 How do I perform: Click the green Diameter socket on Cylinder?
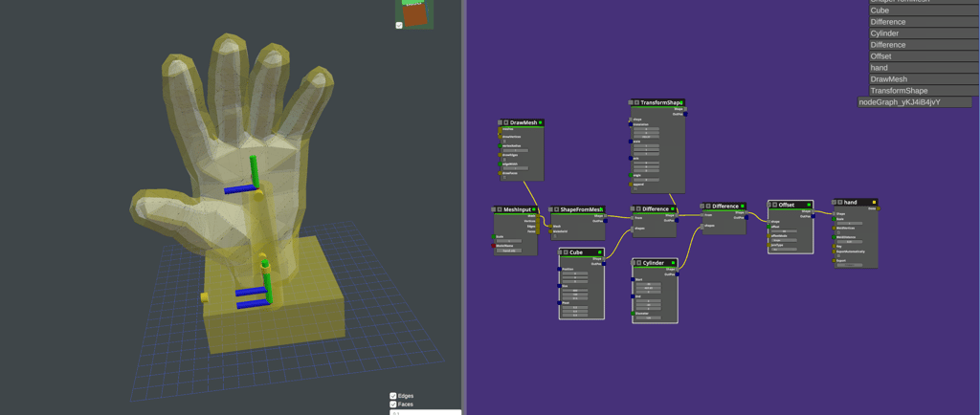pos(634,314)
